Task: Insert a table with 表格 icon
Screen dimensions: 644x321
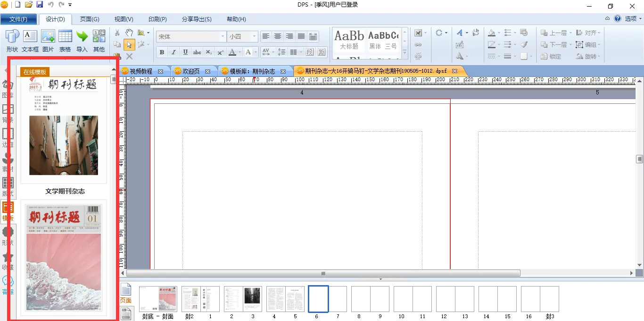Action: point(65,40)
